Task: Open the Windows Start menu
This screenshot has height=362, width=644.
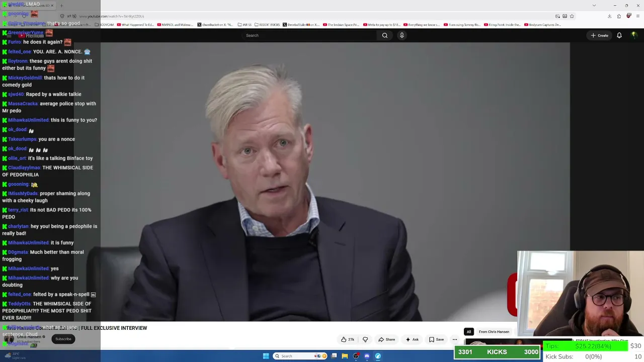Action: [266, 356]
